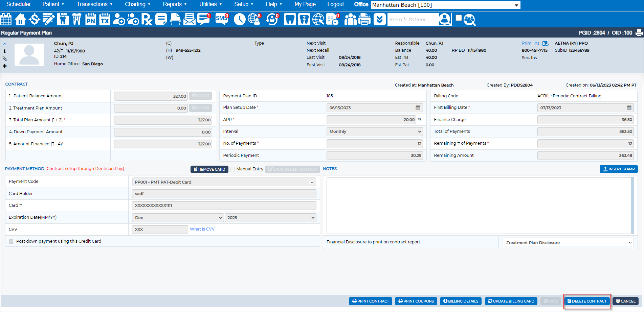The width and height of the screenshot is (644, 312).
Task: Click the Prim. Ins link
Action: tap(530, 43)
